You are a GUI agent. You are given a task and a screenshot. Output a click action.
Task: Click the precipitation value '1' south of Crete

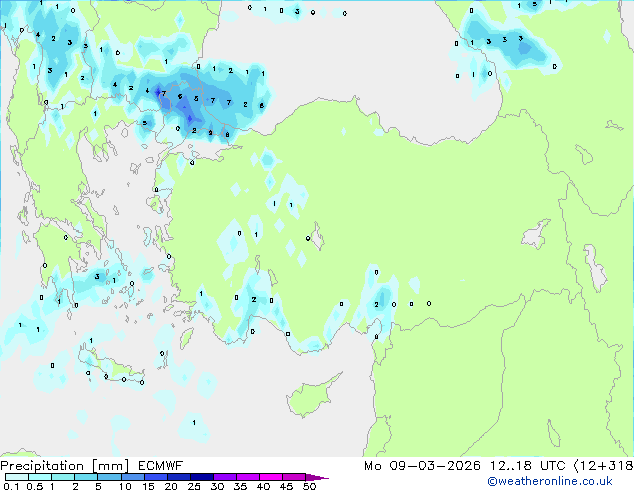[x=194, y=422]
